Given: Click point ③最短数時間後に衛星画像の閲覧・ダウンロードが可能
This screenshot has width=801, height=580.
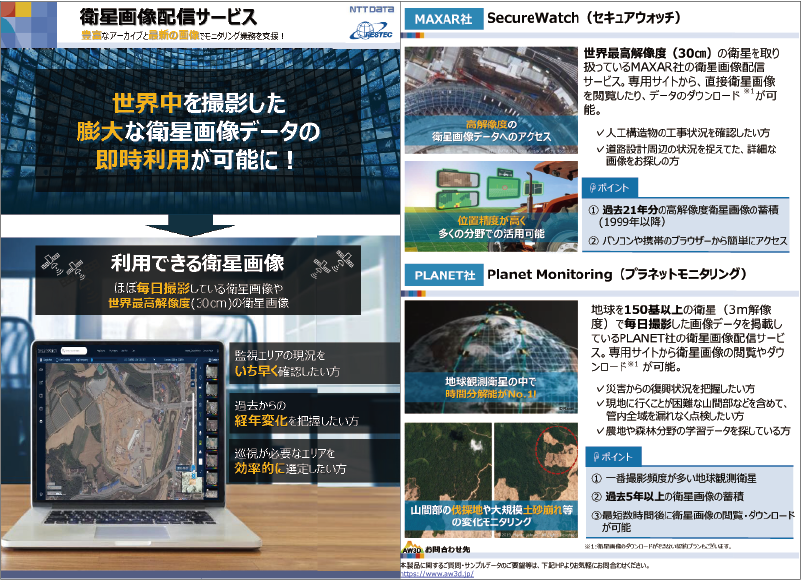Looking at the screenshot, I should pyautogui.click(x=693, y=521).
